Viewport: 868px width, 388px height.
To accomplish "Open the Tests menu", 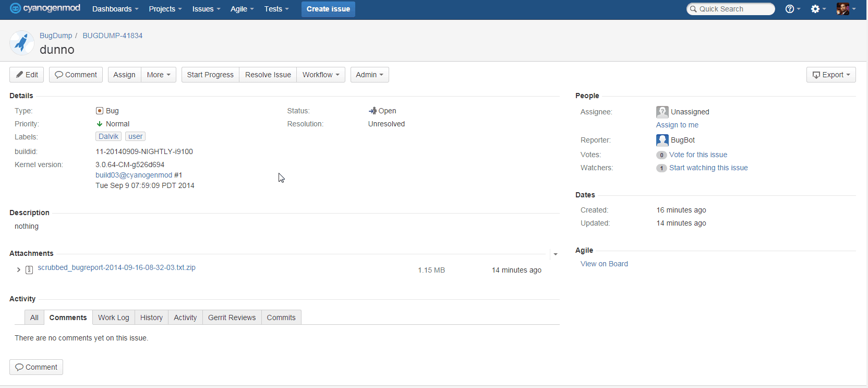I will pyautogui.click(x=276, y=9).
